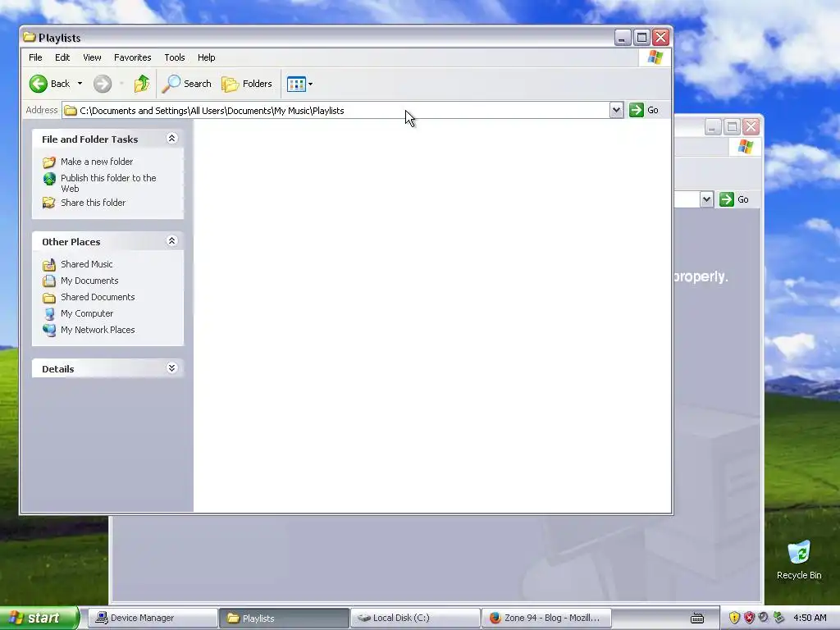Expand the Details panel
The image size is (840, 630).
(x=171, y=368)
